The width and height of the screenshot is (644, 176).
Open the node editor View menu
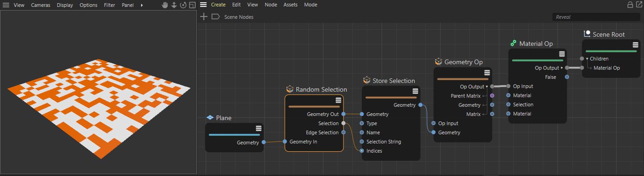point(252,5)
